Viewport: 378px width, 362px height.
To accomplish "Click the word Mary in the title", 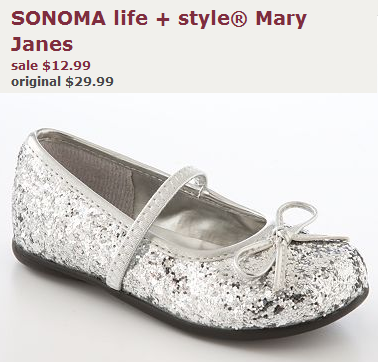I will 281,20.
